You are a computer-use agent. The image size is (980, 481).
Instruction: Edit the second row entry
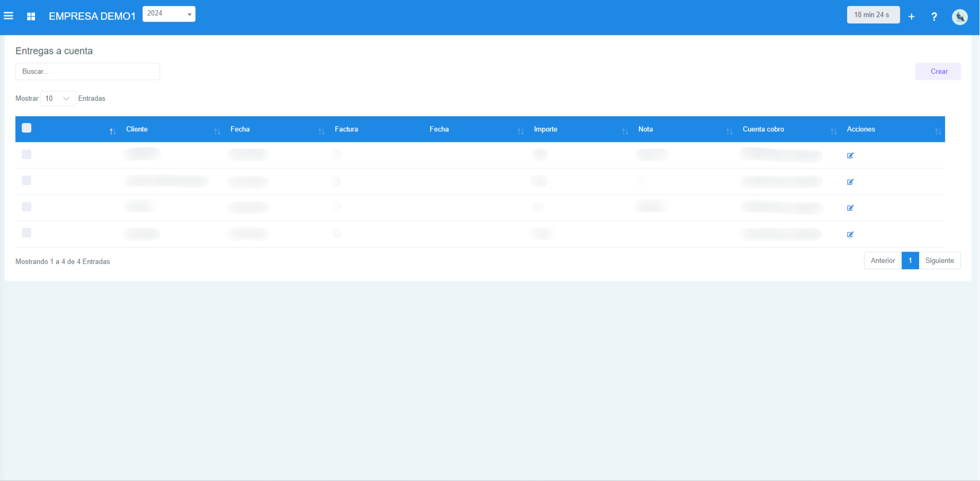coord(850,182)
